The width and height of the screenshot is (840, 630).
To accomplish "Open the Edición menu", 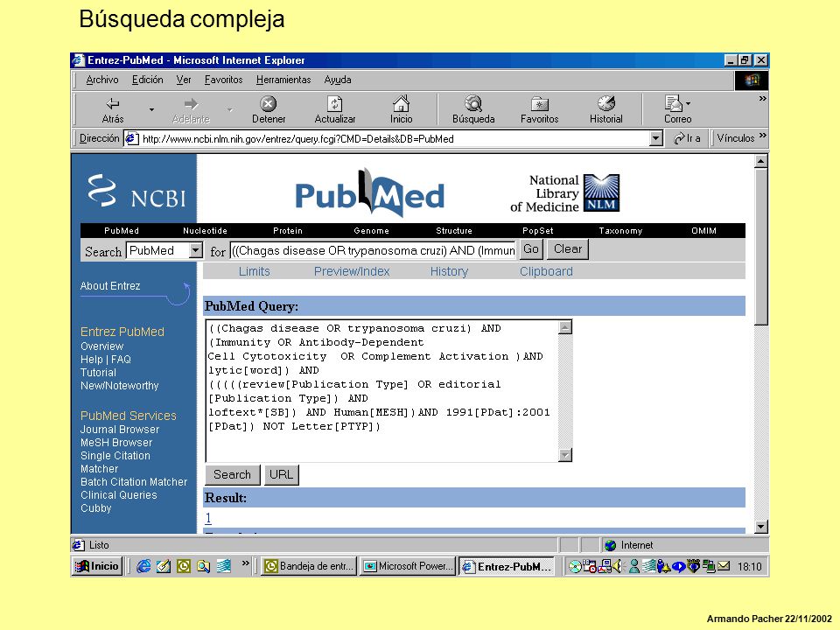I will click(147, 80).
